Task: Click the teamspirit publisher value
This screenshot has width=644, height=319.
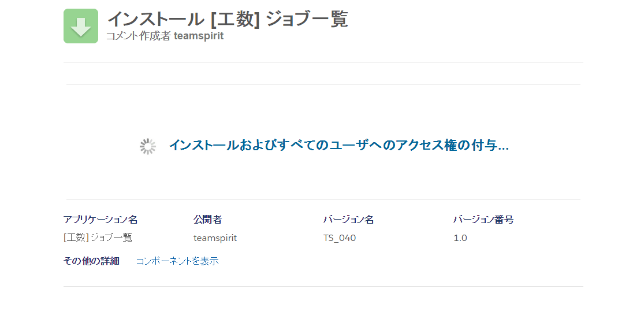Action: [215, 238]
